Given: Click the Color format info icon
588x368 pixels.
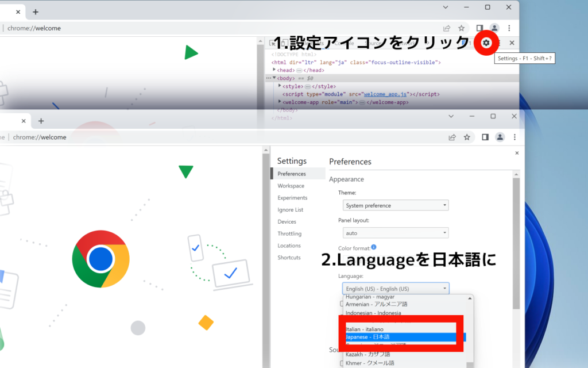Looking at the screenshot, I should coord(374,247).
